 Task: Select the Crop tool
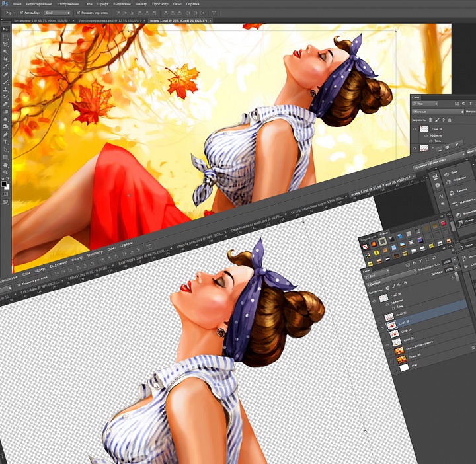[5, 59]
